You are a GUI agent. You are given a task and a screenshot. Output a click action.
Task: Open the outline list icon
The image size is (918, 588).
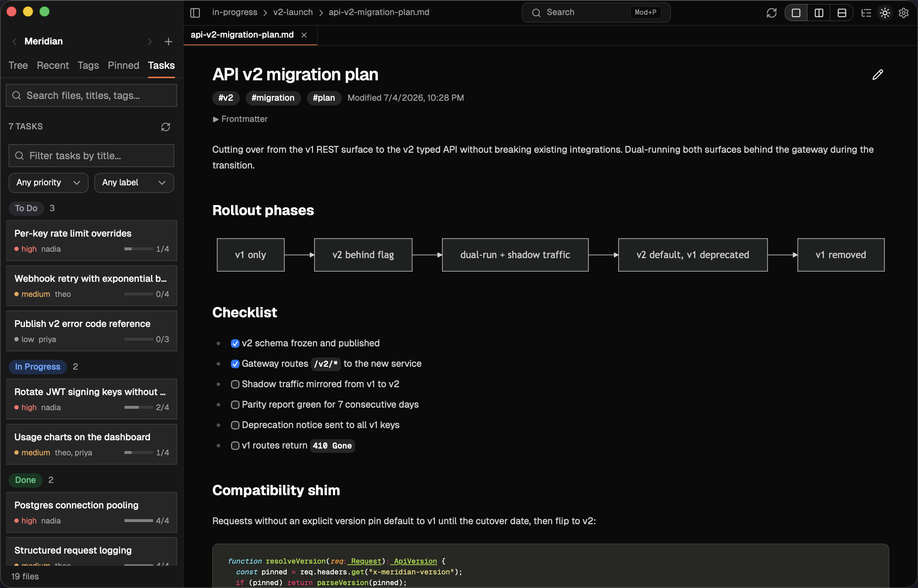point(866,13)
